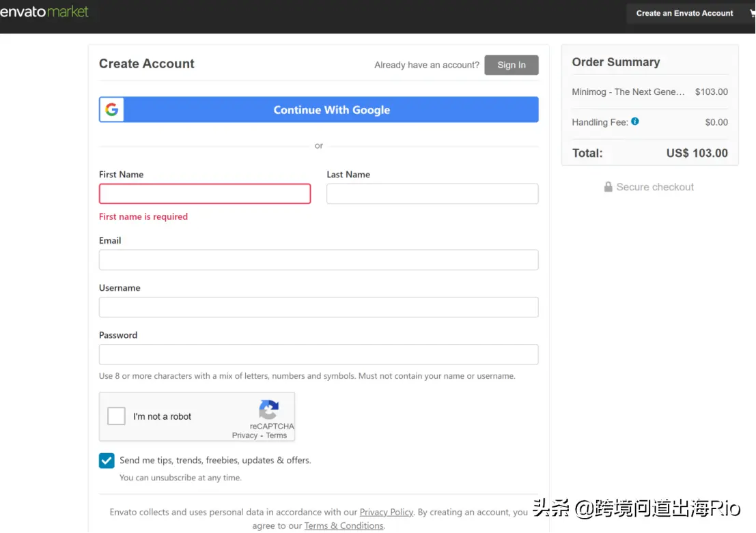
Task: Click the Google logo icon
Action: [112, 109]
